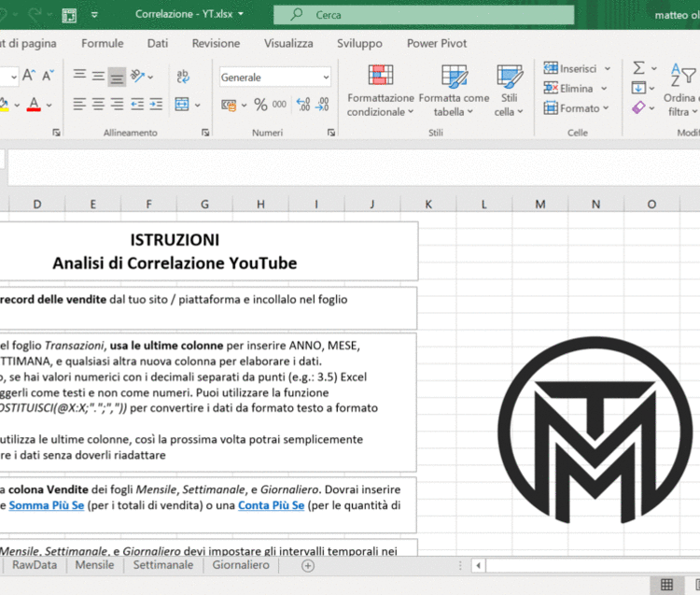
Task: Click the Clear eraser icon
Action: click(638, 107)
